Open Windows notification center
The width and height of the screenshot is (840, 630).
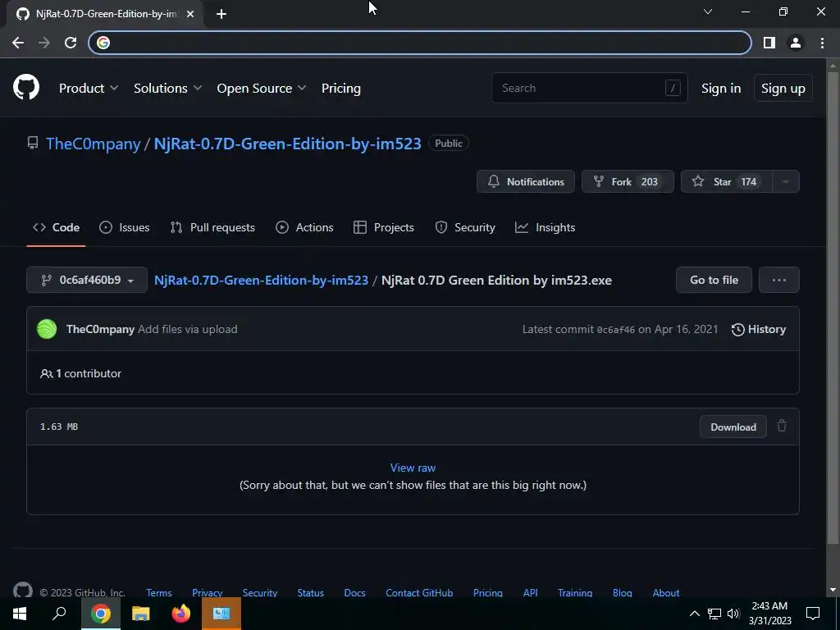[813, 614]
